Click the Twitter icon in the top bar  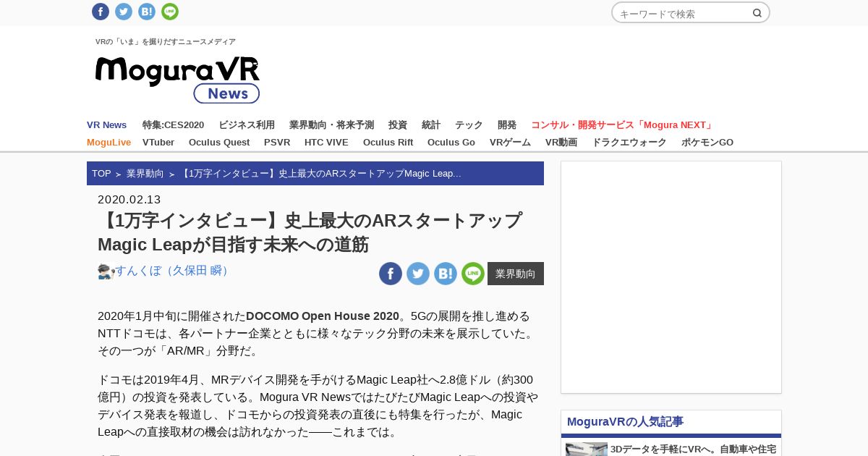coord(124,12)
